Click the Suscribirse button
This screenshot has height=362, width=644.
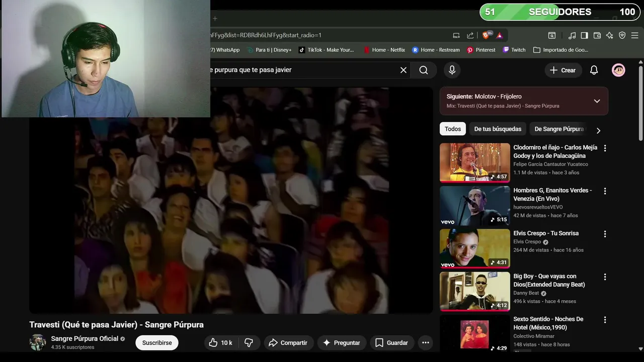pos(157,343)
